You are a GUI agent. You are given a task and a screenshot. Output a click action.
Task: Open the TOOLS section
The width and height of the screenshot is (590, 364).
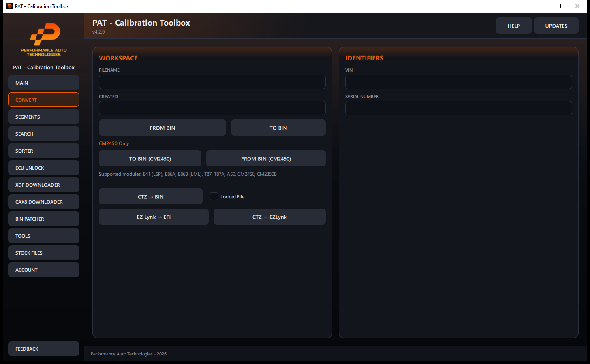[44, 236]
